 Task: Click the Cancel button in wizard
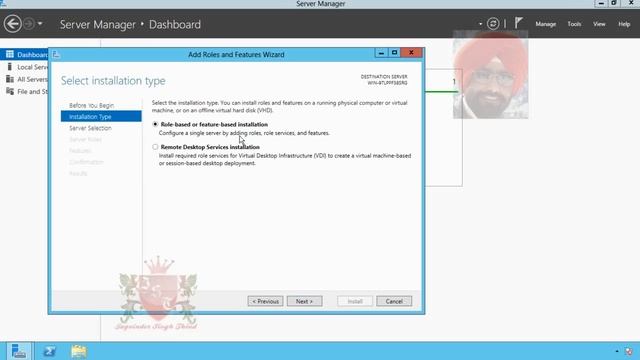pyautogui.click(x=394, y=301)
